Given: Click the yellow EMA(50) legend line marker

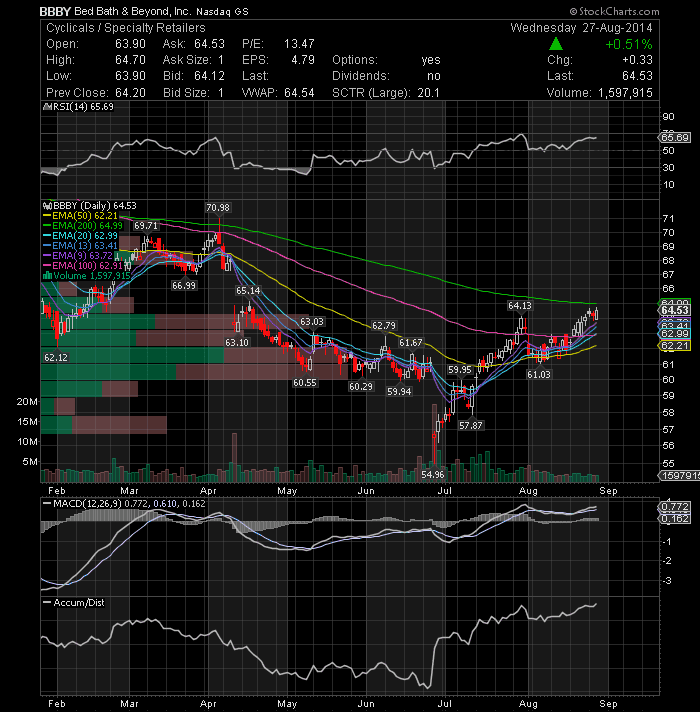Looking at the screenshot, I should click(47, 216).
